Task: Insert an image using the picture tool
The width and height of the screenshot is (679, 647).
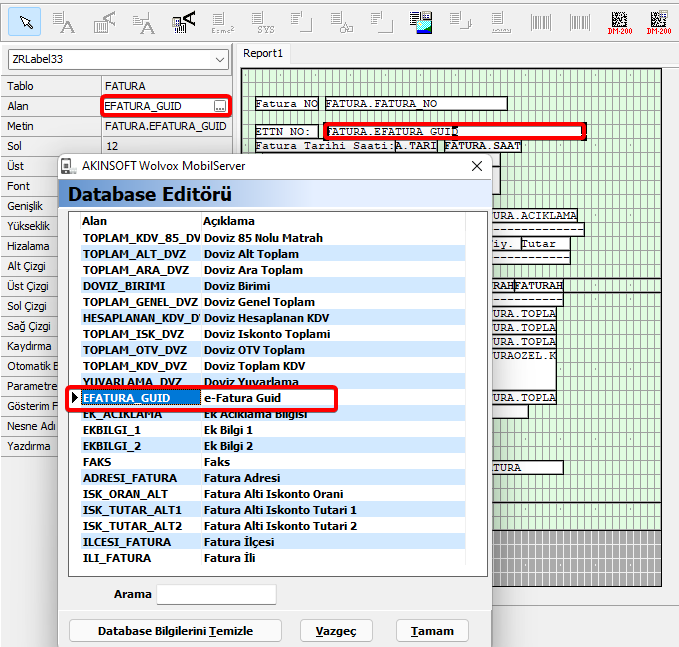Action: 421,23
